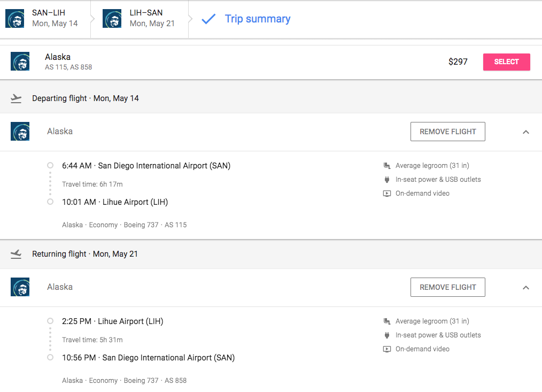
Task: Click Alaska logo in LIH–SAN step
Action: [112, 19]
